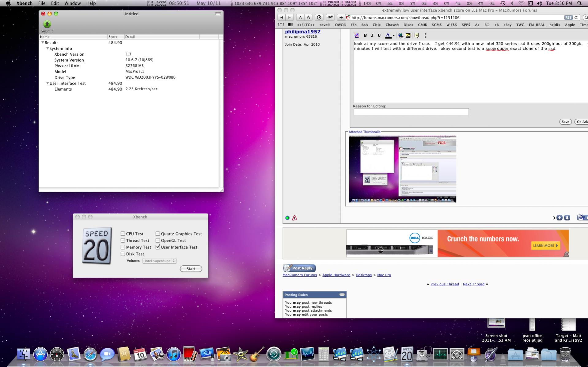
Task: Launch iTunes from the Dock
Action: [174, 354]
